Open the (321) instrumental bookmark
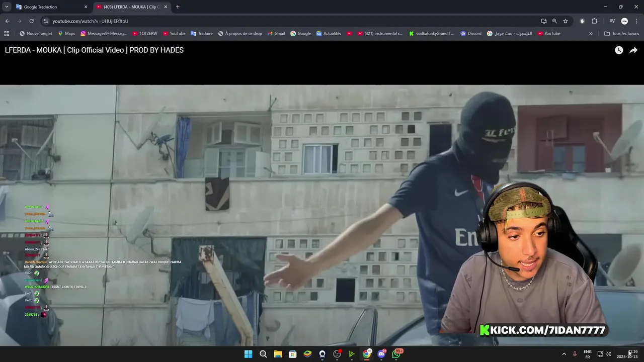644x362 pixels. (x=380, y=34)
